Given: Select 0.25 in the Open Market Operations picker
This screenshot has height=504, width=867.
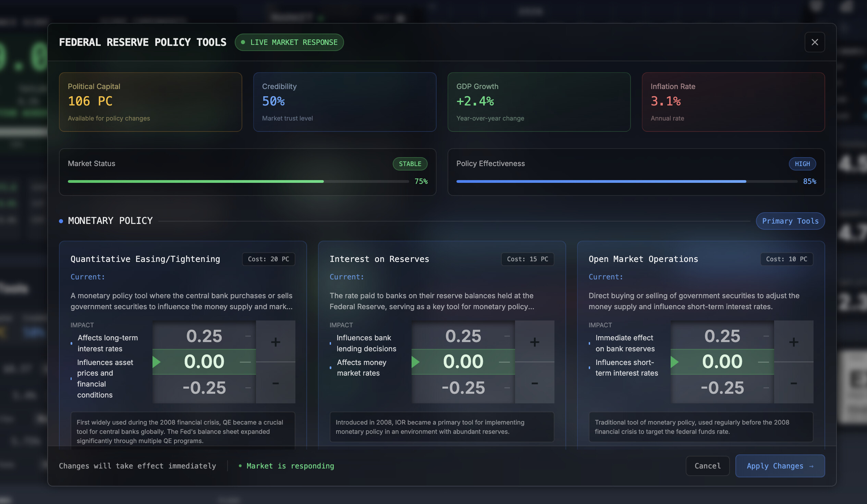Looking at the screenshot, I should tap(722, 336).
